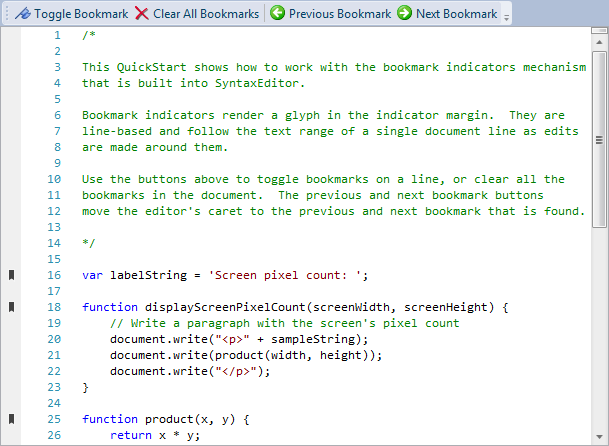609x446 pixels.
Task: Click line number 18 in the gutter
Action: coord(54,307)
